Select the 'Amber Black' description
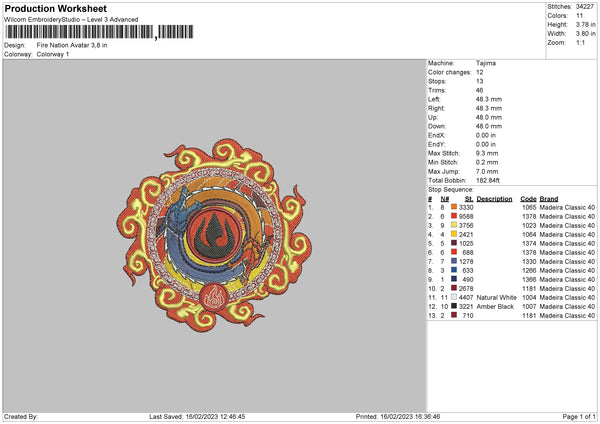Viewport: 600px width, 424px height. (495, 307)
